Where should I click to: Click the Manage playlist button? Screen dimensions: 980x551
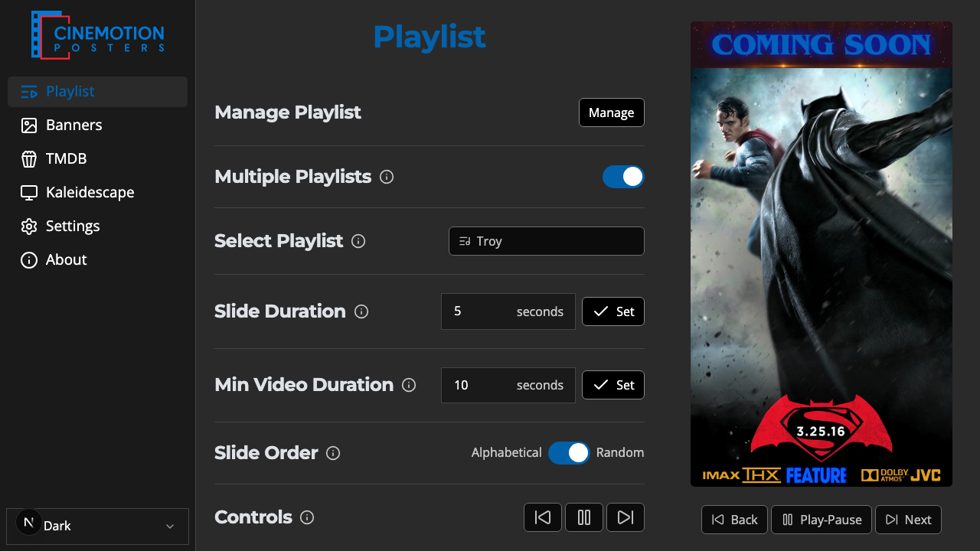click(611, 112)
